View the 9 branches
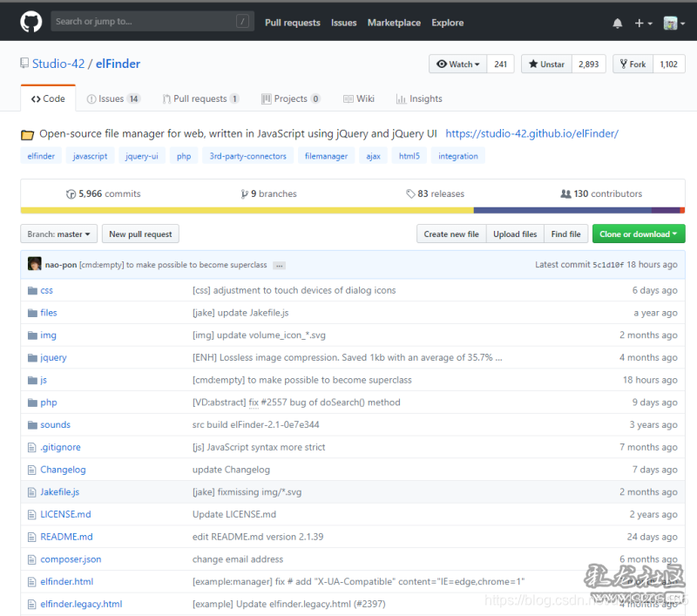The image size is (697, 616). click(269, 193)
